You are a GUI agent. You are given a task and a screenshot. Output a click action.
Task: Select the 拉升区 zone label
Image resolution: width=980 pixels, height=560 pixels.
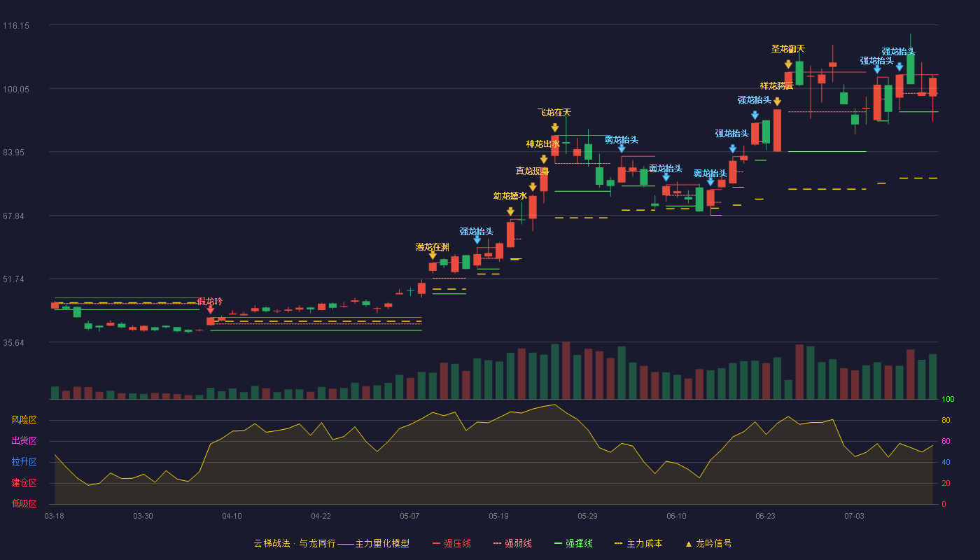(x=24, y=462)
